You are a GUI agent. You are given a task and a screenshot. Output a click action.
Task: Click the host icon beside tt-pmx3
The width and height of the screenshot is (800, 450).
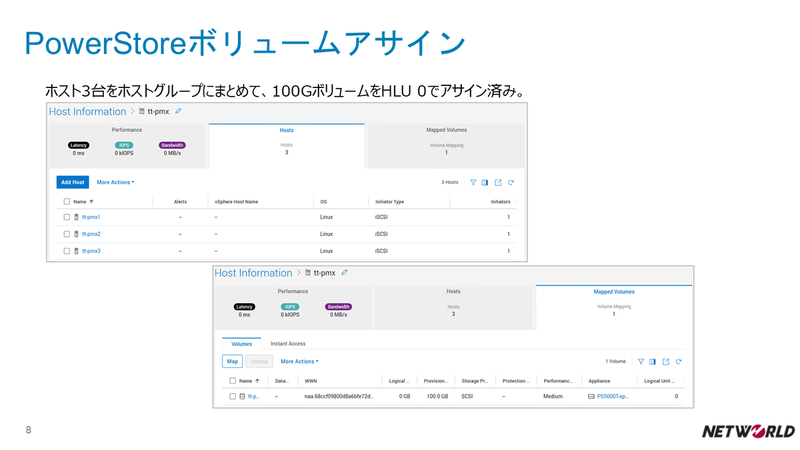pos(77,251)
